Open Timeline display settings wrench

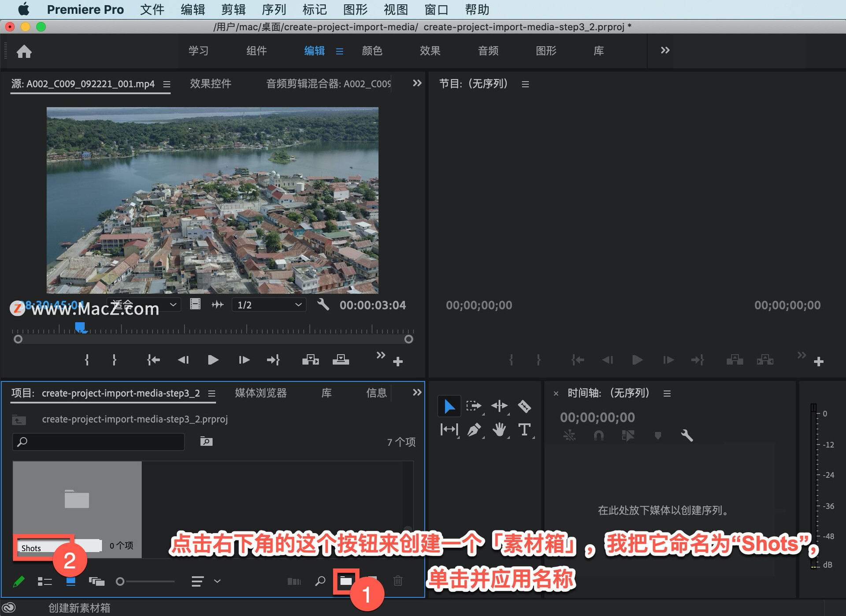tap(687, 436)
